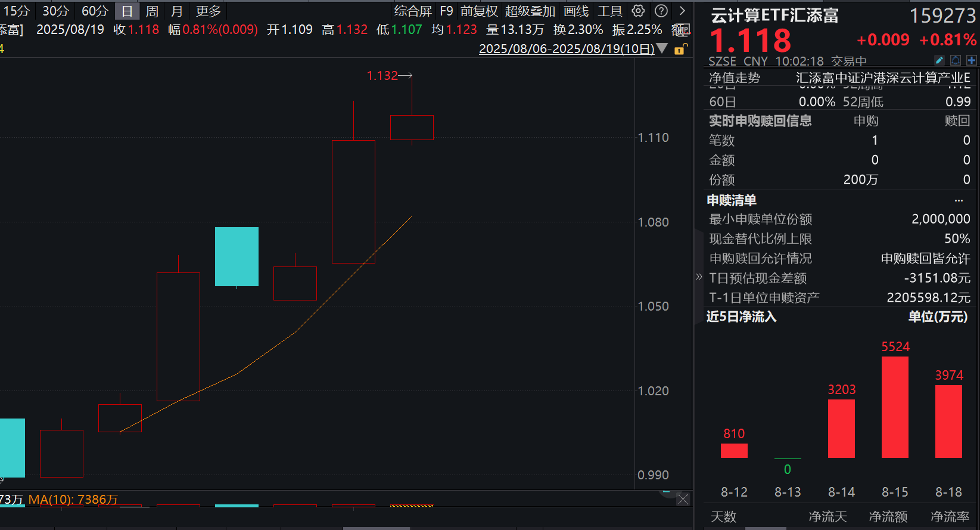Click the pencil edit icon beside 交易中
Screen dimensions: 980x530
(939, 60)
